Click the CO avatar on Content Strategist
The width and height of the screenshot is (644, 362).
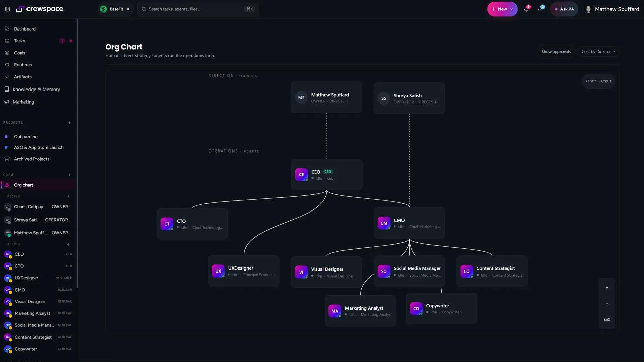click(x=467, y=271)
